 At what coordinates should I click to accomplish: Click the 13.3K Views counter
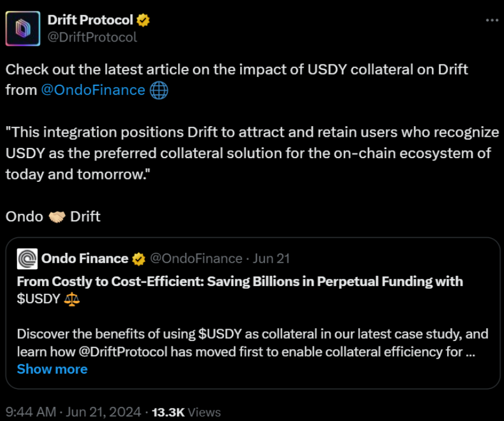point(186,412)
